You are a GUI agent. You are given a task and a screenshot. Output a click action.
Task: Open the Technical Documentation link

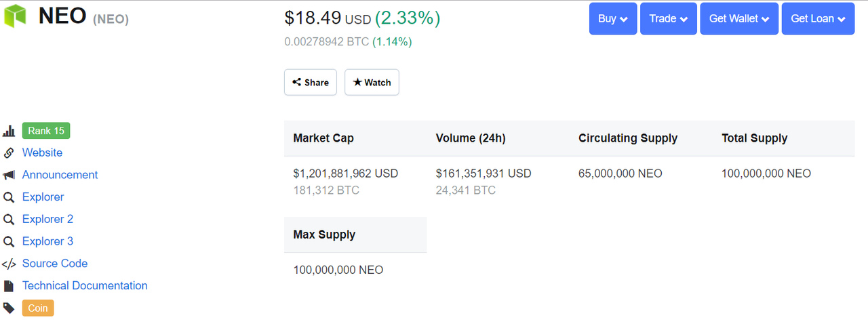pyautogui.click(x=85, y=285)
